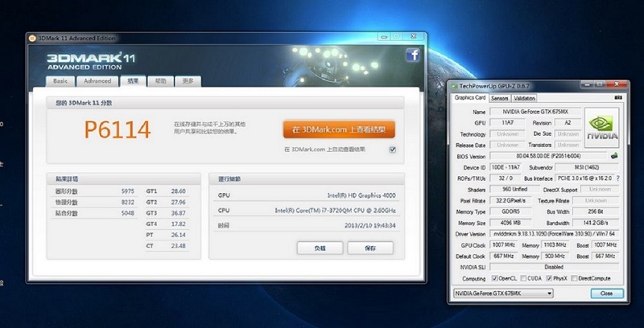Click the timestamp 2013/2/10 19:43:34
Screen dimensions: 644x328
pos(370,225)
